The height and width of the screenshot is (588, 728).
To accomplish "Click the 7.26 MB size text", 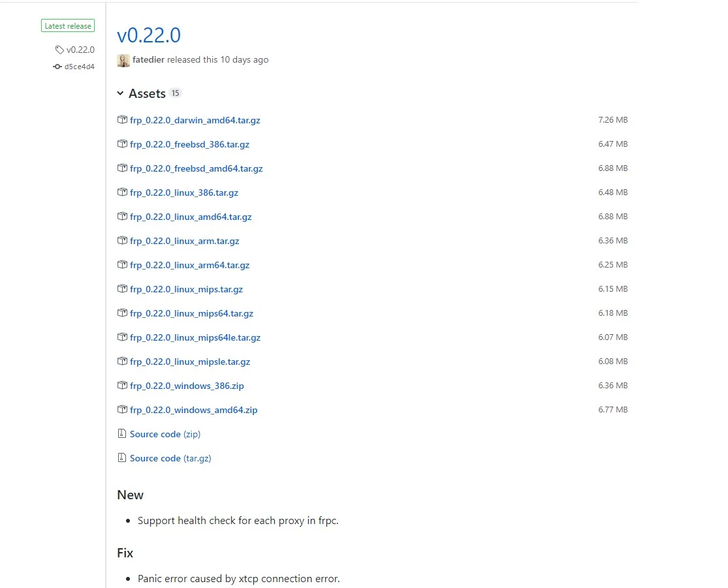I will (613, 119).
